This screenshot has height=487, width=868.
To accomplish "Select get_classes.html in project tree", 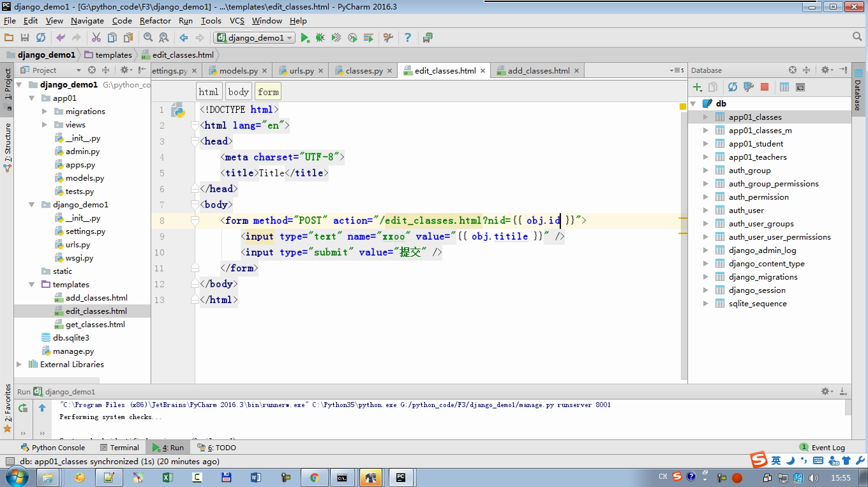I will click(x=95, y=325).
